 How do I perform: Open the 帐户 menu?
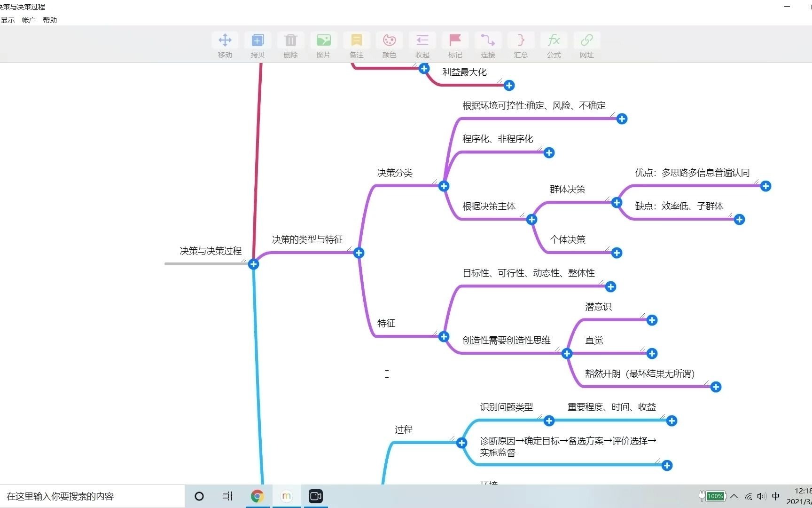click(29, 20)
